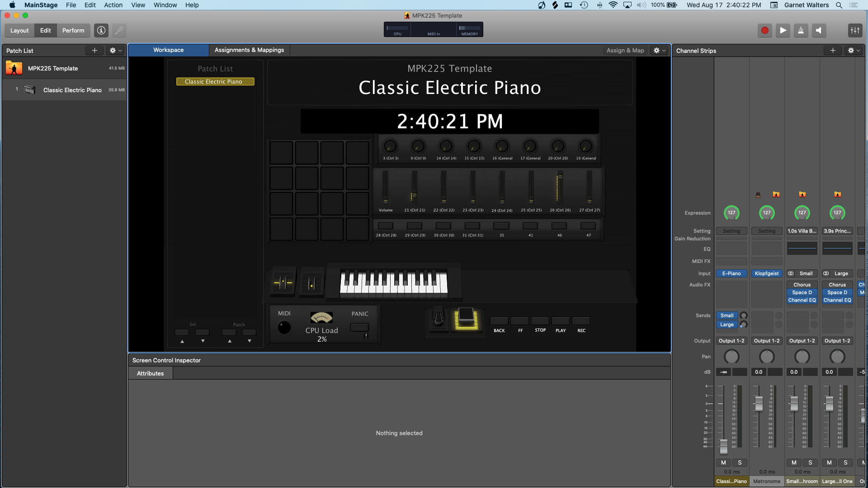
Task: Open the 3.9s Princ... setting menu
Action: [837, 231]
